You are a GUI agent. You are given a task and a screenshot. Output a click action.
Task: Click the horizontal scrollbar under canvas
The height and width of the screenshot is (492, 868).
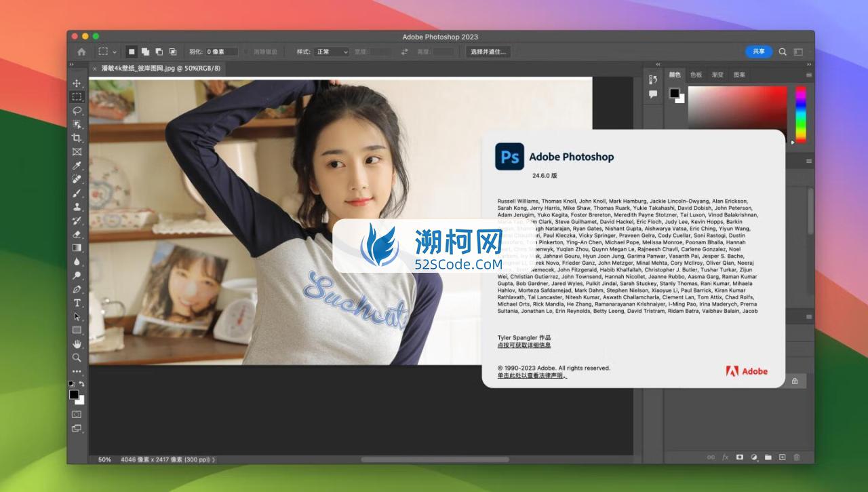point(435,459)
